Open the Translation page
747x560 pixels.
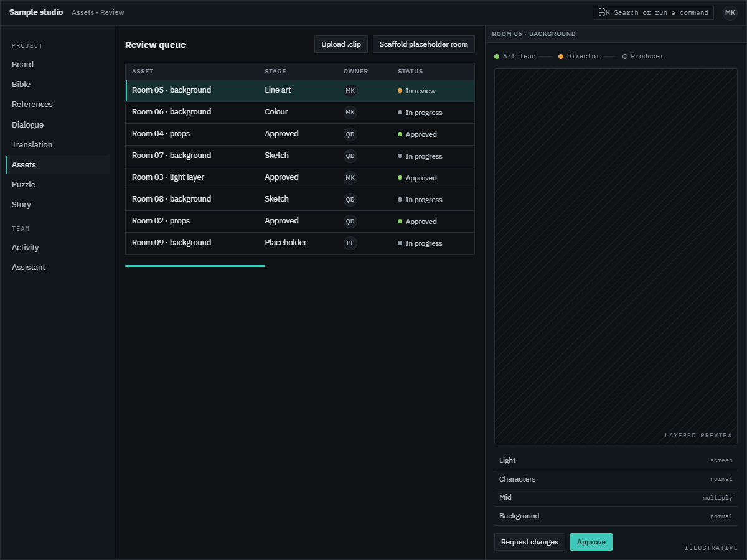[x=58, y=144]
